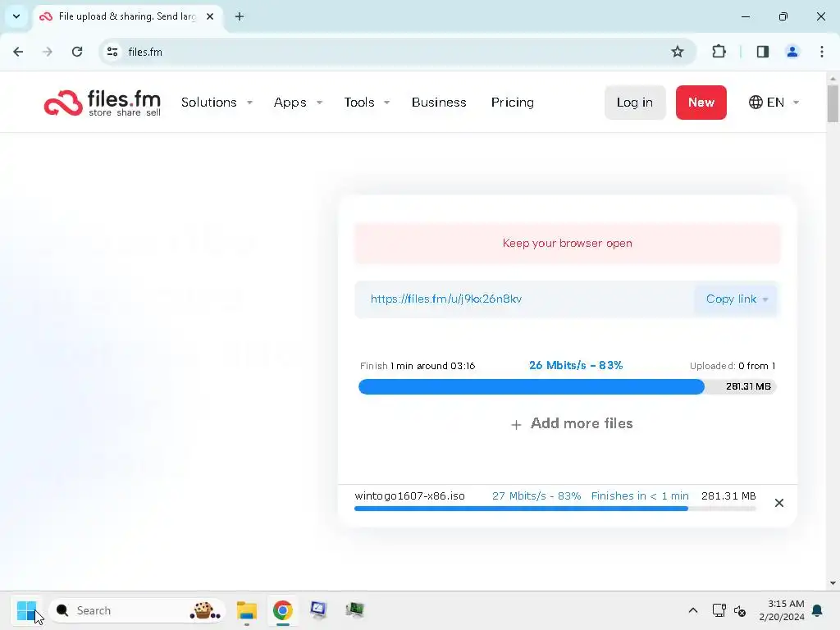This screenshot has width=840, height=630.
Task: Bookmark this page with the star icon
Action: pos(677,52)
